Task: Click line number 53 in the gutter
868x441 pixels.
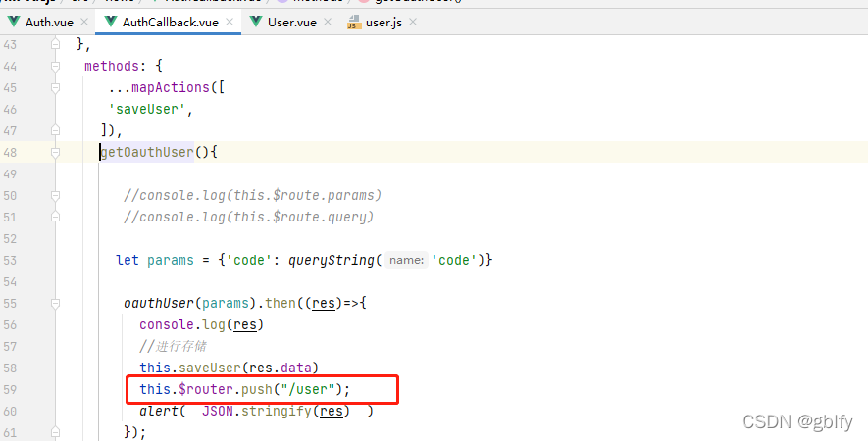Action: (x=10, y=260)
